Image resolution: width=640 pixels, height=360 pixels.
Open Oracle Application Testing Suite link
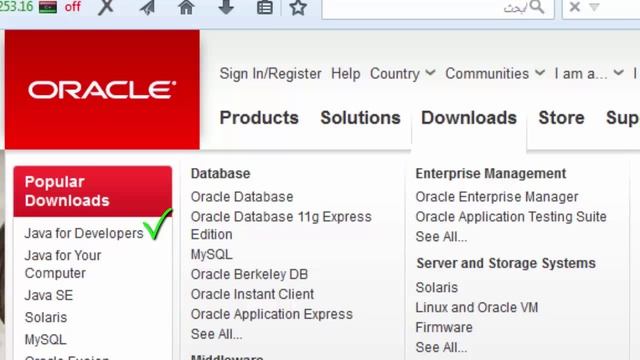pos(511,217)
